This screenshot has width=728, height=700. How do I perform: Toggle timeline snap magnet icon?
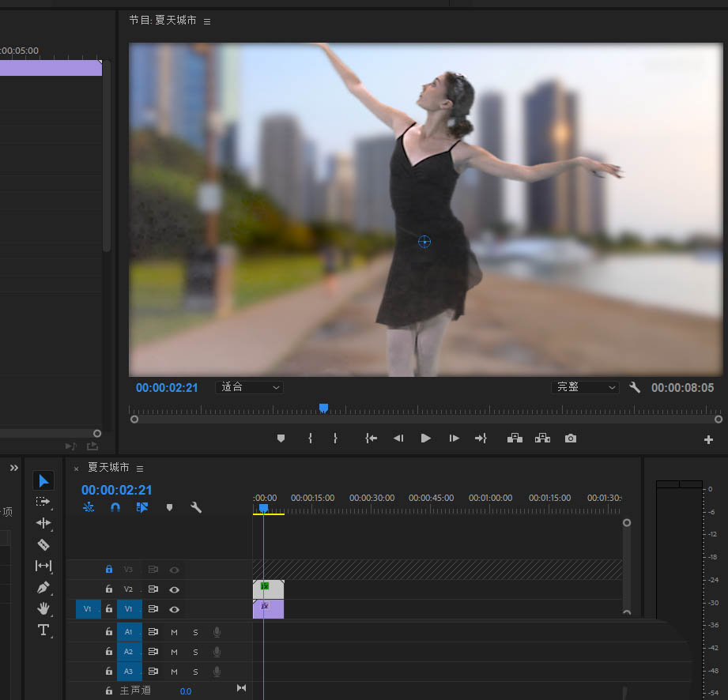click(115, 507)
